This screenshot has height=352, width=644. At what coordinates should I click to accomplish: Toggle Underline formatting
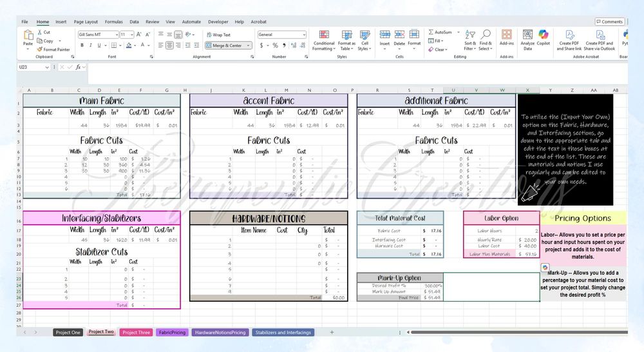point(99,45)
